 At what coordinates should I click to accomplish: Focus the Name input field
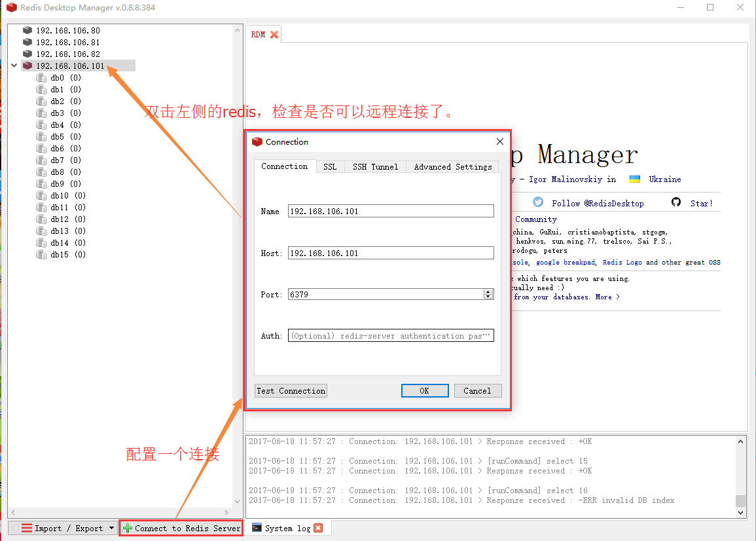(x=391, y=211)
